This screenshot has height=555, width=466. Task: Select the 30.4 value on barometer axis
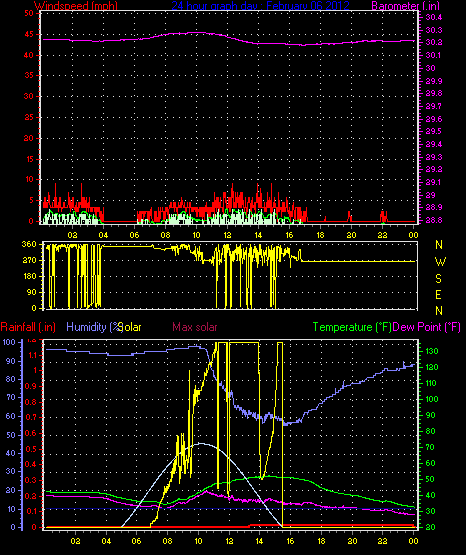click(x=433, y=17)
